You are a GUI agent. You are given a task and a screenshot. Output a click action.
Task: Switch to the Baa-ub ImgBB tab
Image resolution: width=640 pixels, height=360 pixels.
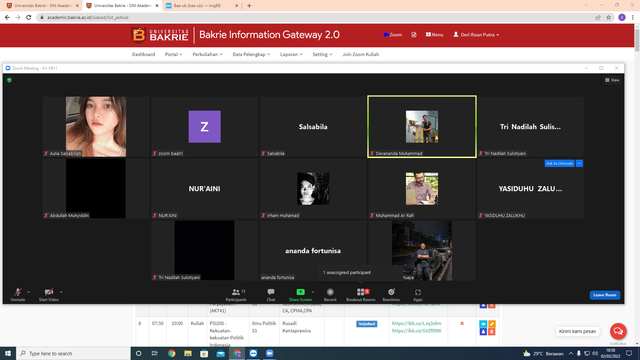202,6
